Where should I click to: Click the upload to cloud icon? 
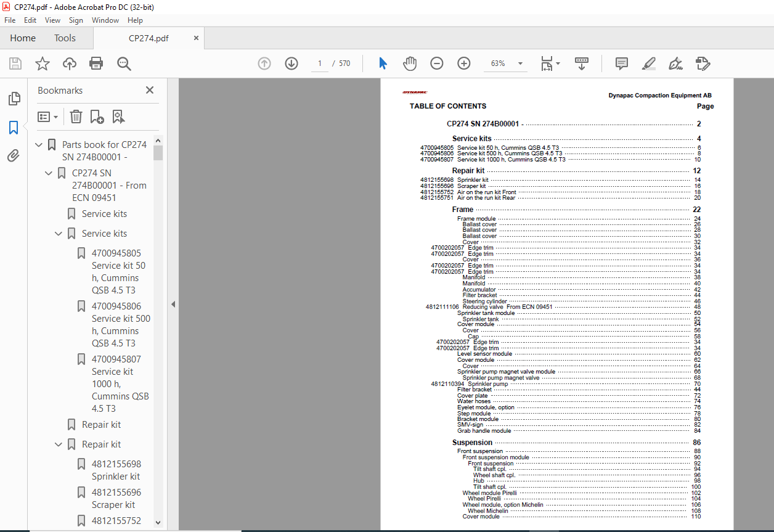click(70, 63)
